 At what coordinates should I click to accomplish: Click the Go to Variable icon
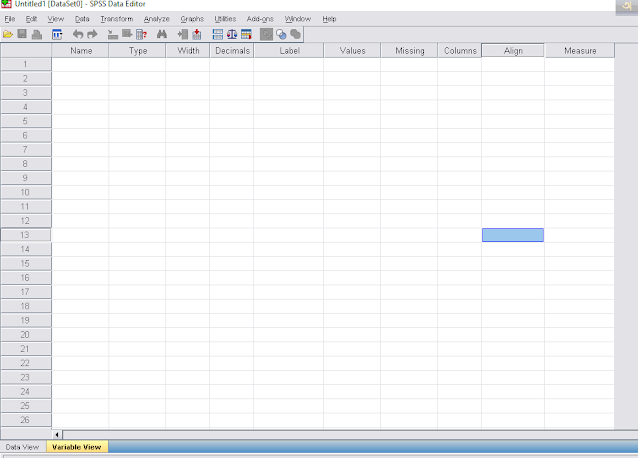[x=127, y=34]
